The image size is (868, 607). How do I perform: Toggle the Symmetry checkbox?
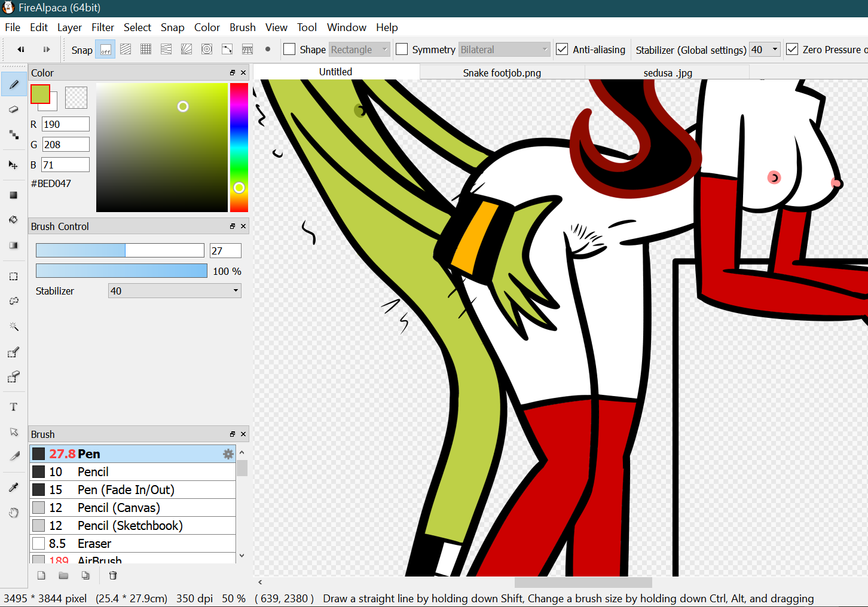[402, 50]
